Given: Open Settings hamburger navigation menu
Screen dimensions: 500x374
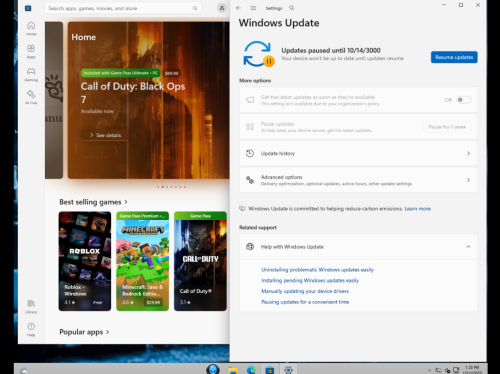Looking at the screenshot, I should point(253,8).
